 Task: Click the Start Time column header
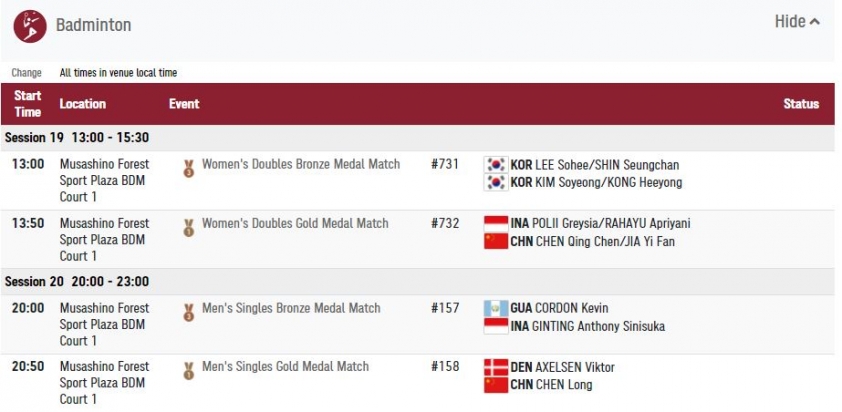[27, 104]
